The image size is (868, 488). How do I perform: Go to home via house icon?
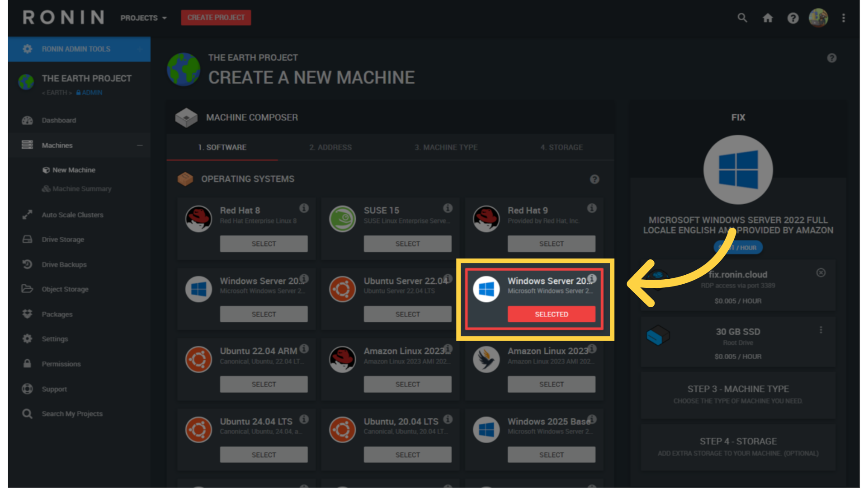tap(768, 18)
